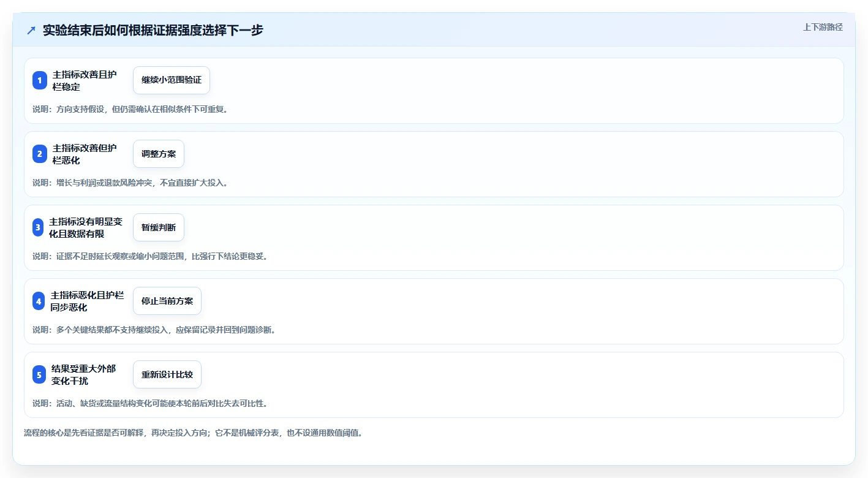Click the note starting 说明：增长与利润或退款风险冲突
The image size is (868, 478).
point(130,183)
